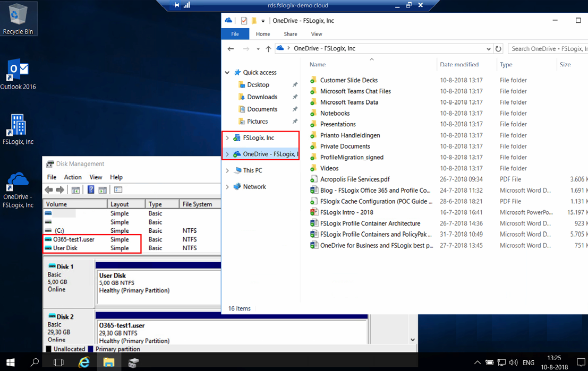Click Disk Management forward arrow toolbar icon
This screenshot has width=588, height=371.
[61, 189]
